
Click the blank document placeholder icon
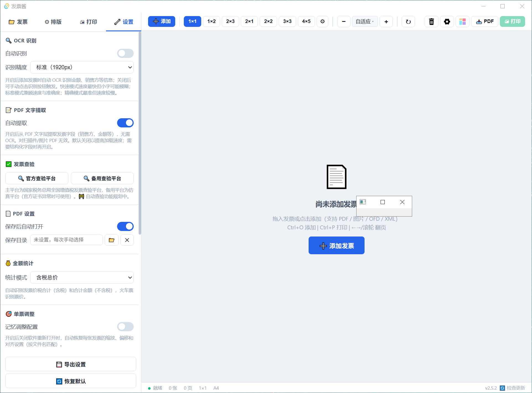[x=336, y=177]
